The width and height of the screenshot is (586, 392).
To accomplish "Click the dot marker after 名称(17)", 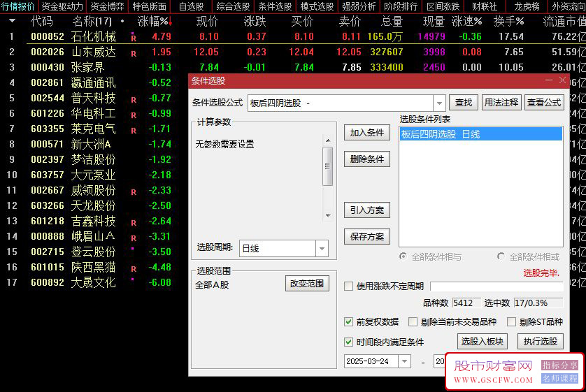I will (x=122, y=21).
